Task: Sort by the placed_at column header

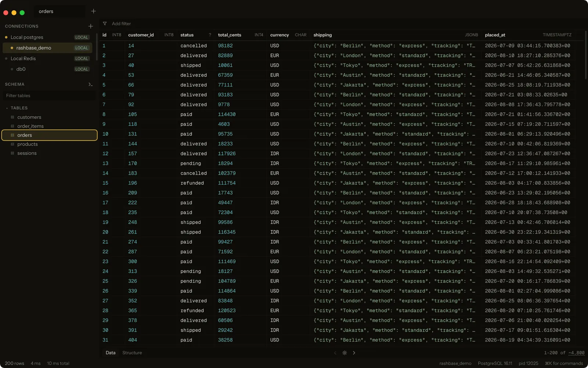Action: 528,35
